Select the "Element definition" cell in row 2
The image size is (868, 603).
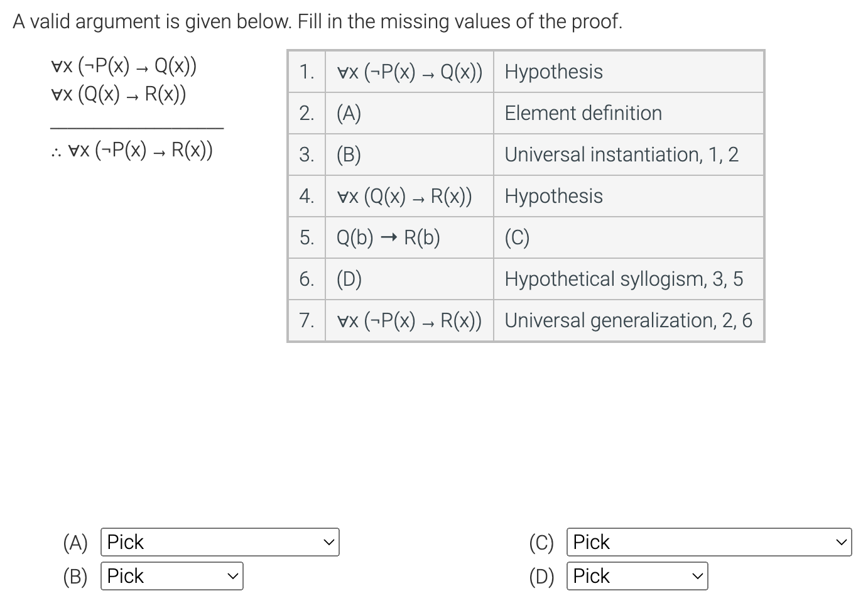[629, 113]
